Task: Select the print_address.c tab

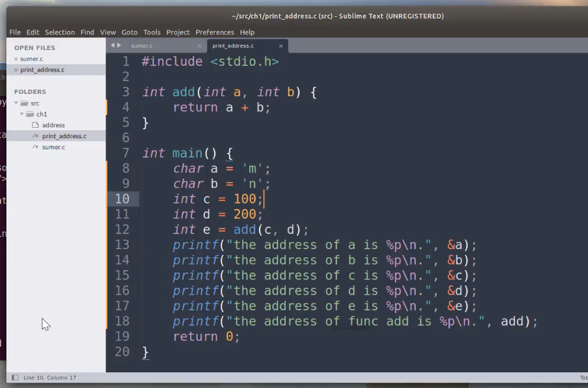Action: click(x=233, y=46)
